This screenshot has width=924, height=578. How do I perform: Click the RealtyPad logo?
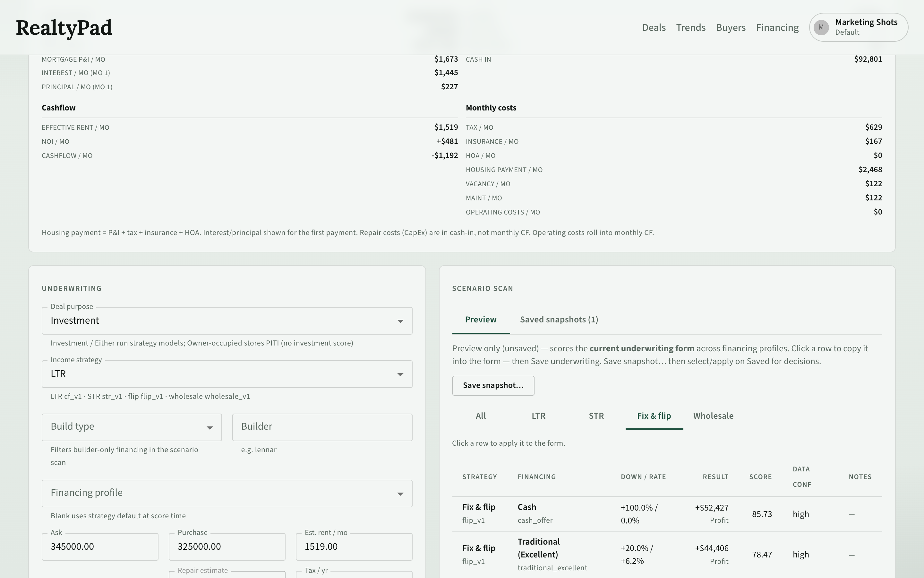(x=64, y=28)
